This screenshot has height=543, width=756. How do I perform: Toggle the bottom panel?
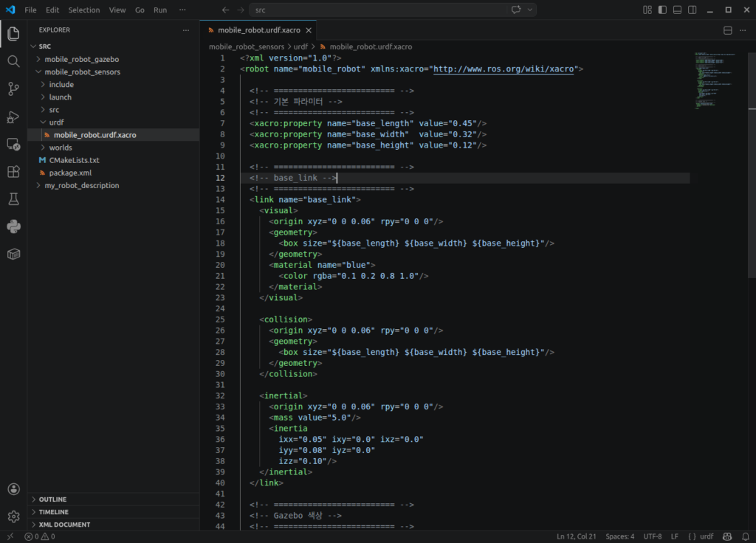pyautogui.click(x=678, y=10)
